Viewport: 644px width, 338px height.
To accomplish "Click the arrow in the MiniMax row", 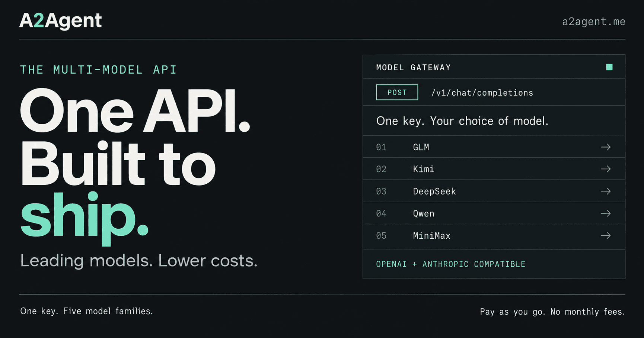I will coord(606,236).
